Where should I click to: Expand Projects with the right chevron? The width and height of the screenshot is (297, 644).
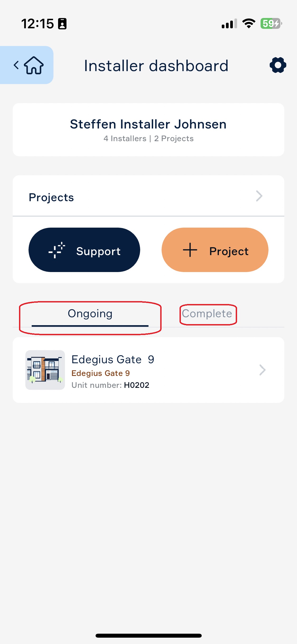(x=259, y=196)
